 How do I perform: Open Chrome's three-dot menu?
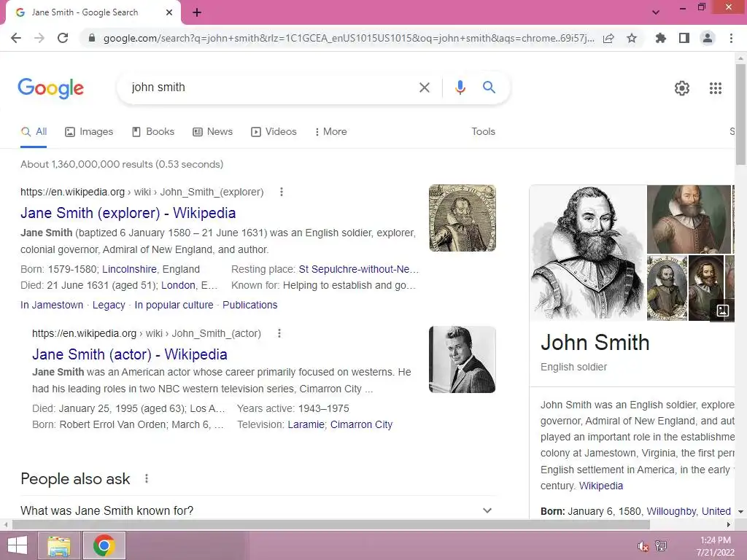click(x=731, y=38)
